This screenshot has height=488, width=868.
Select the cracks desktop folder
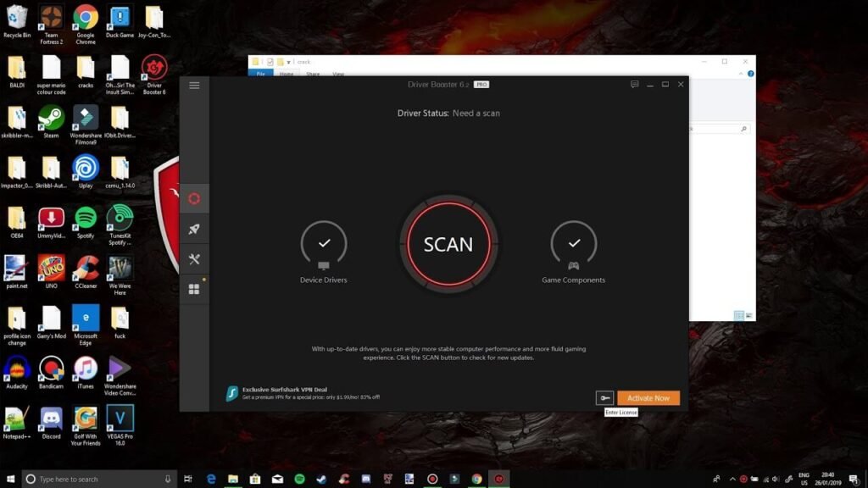(86, 72)
